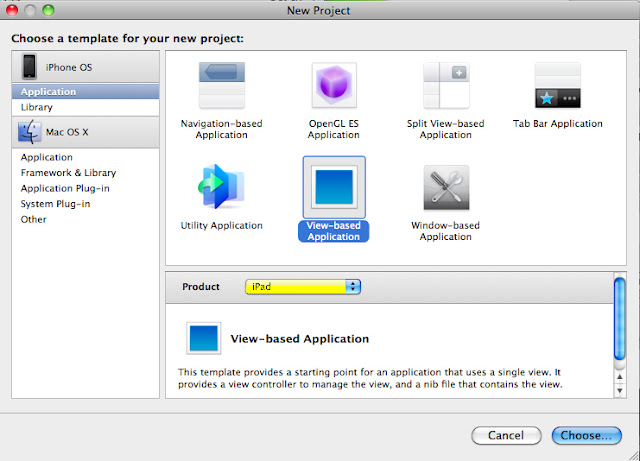
Task: Choose the Split View-based Application icon
Action: click(446, 85)
